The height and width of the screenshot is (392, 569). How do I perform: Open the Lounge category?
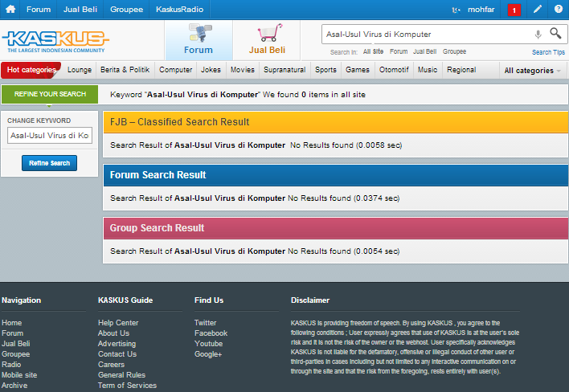point(80,70)
